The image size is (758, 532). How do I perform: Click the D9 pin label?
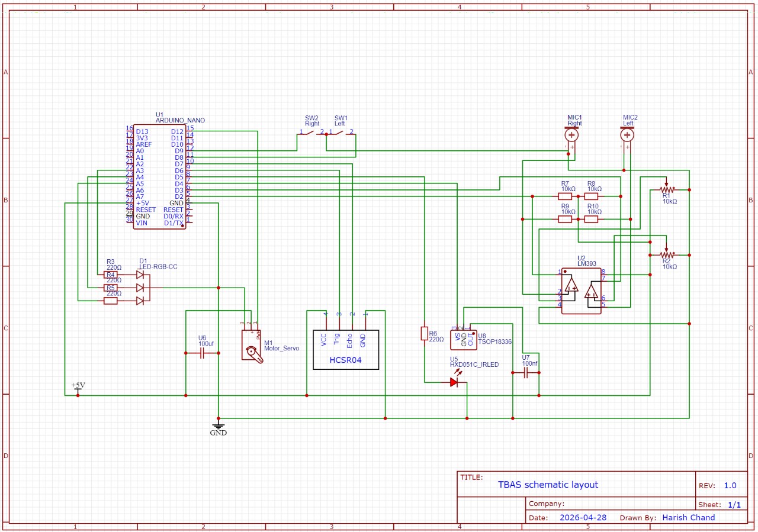(179, 151)
